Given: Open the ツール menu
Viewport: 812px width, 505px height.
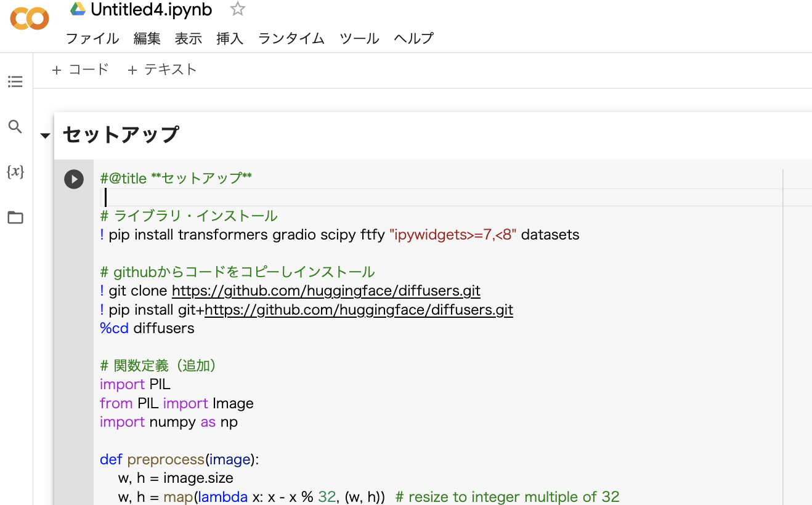Looking at the screenshot, I should [360, 38].
